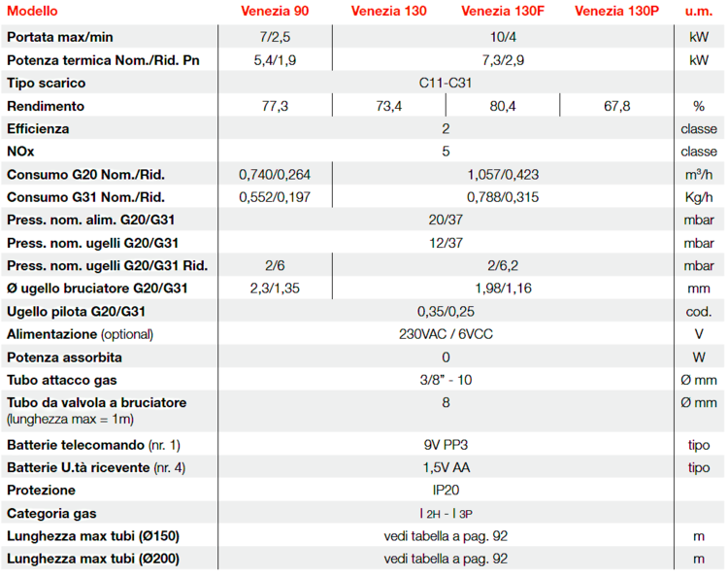The image size is (728, 578).
Task: Click the '67,8' efficiency value
Action: coord(616,107)
